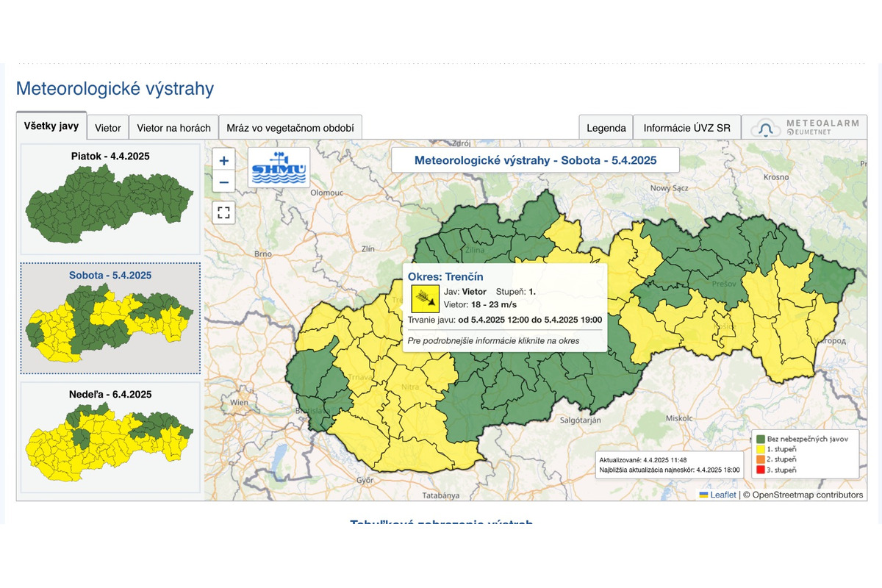The height and width of the screenshot is (588, 882).
Task: Select Sobota 5.4.2025 map thumbnail
Action: click(x=110, y=318)
